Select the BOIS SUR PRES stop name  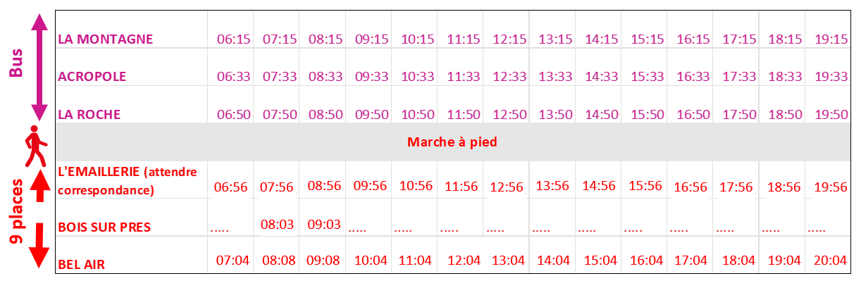click(x=104, y=227)
